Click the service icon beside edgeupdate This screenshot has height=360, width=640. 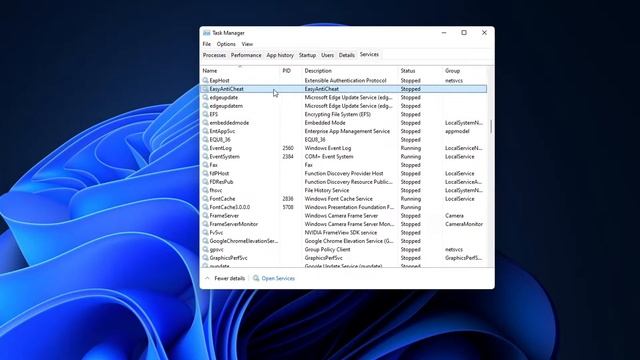(205, 98)
